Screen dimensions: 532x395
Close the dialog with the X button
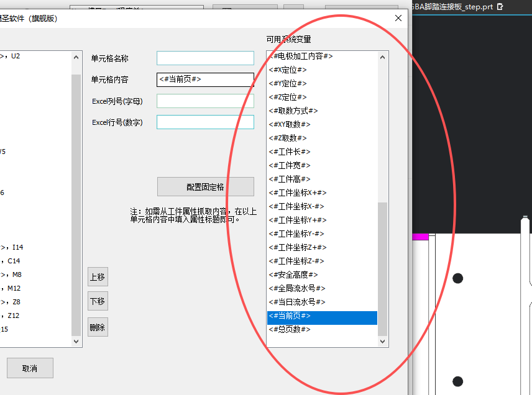(x=398, y=18)
